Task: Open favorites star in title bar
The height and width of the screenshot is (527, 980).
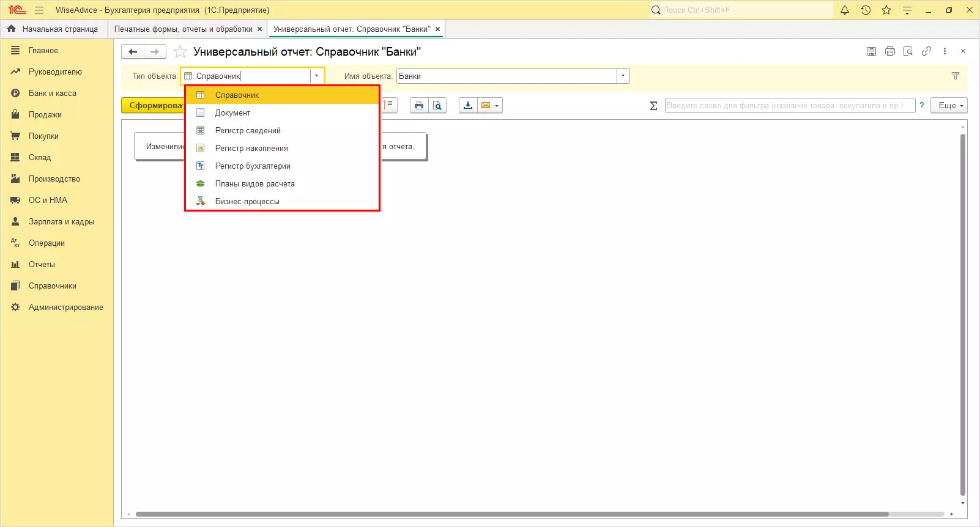Action: [886, 10]
